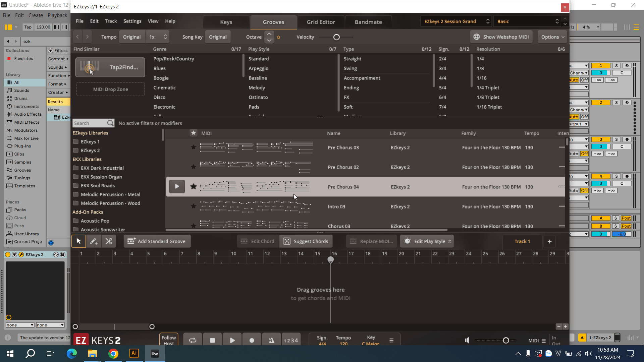
Task: Click Show Webshop MIDI
Action: pyautogui.click(x=501, y=37)
